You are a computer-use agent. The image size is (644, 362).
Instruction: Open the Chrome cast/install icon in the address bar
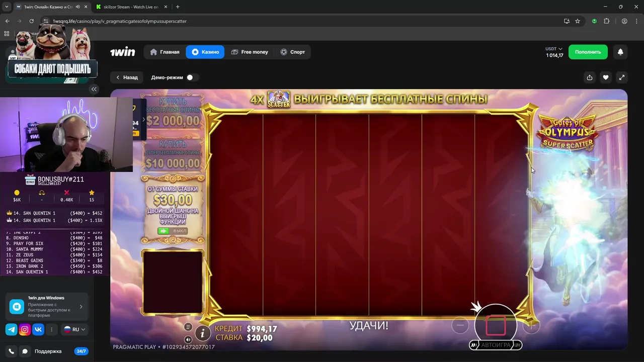(567, 21)
